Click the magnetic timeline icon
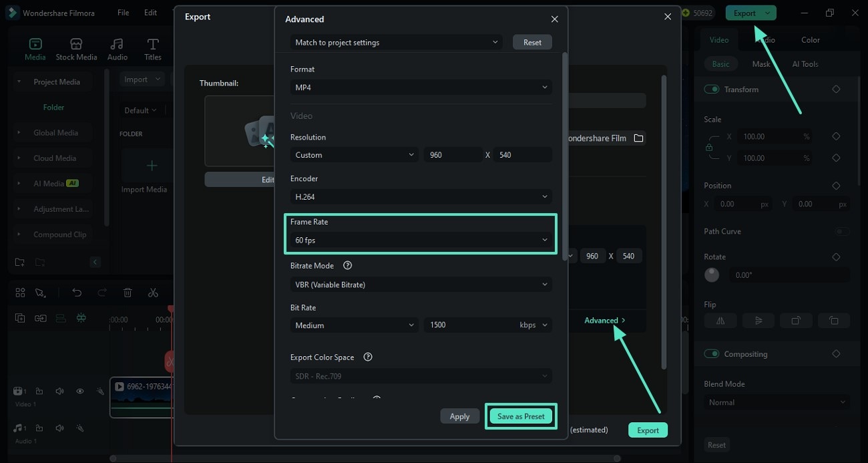The height and width of the screenshot is (463, 868). [61, 318]
